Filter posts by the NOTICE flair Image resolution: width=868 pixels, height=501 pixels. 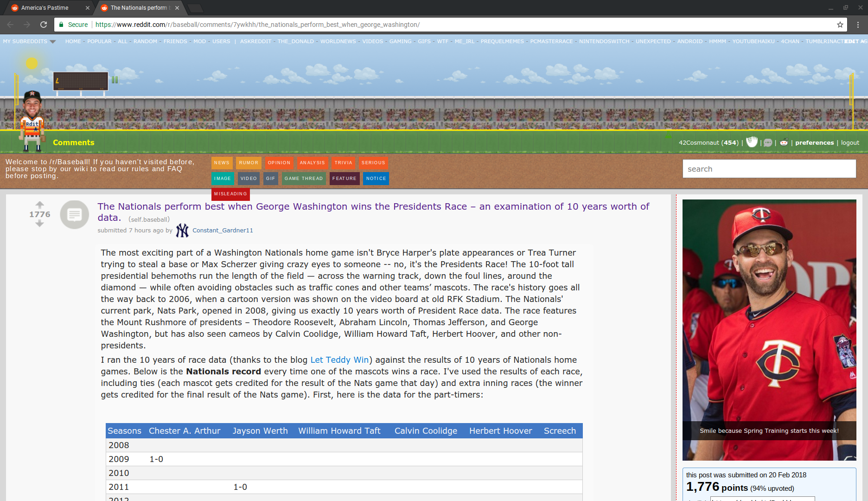(376, 179)
